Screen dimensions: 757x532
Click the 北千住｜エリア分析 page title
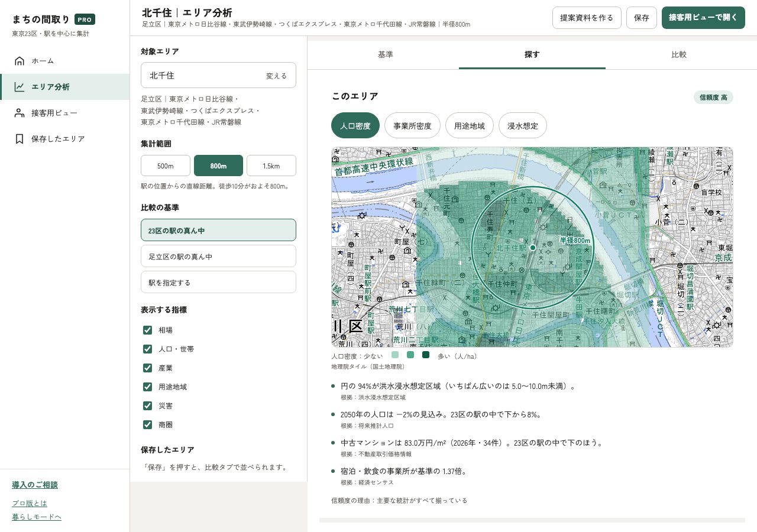187,12
